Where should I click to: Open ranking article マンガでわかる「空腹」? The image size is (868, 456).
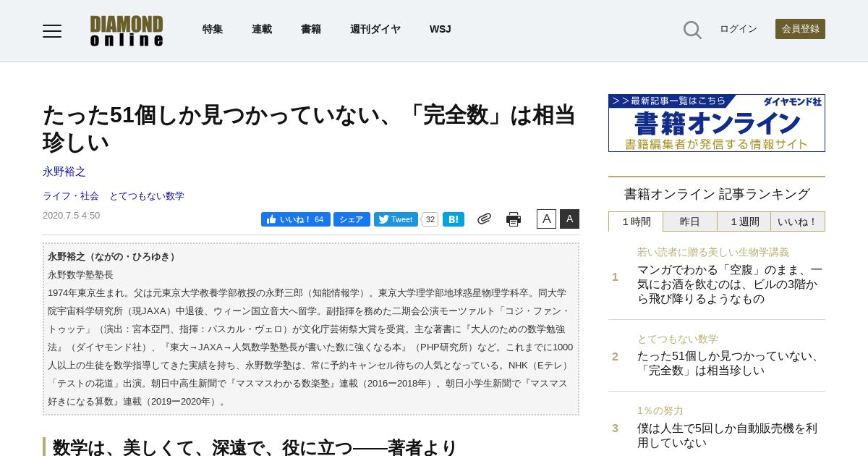coord(730,284)
